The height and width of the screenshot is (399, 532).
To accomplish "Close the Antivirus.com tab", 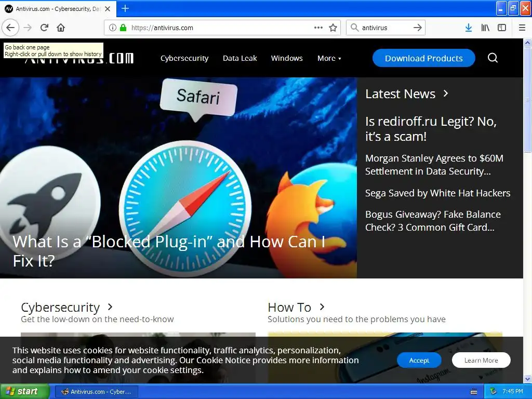I will point(108,9).
